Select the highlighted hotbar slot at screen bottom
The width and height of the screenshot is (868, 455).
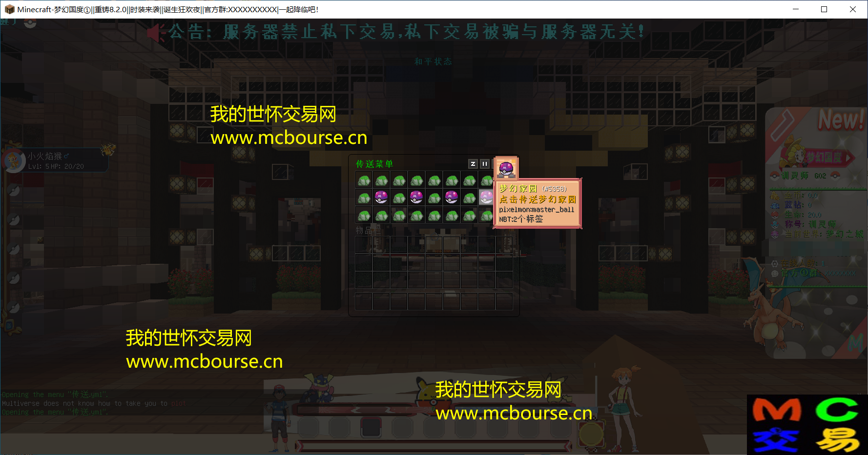pos(371,428)
